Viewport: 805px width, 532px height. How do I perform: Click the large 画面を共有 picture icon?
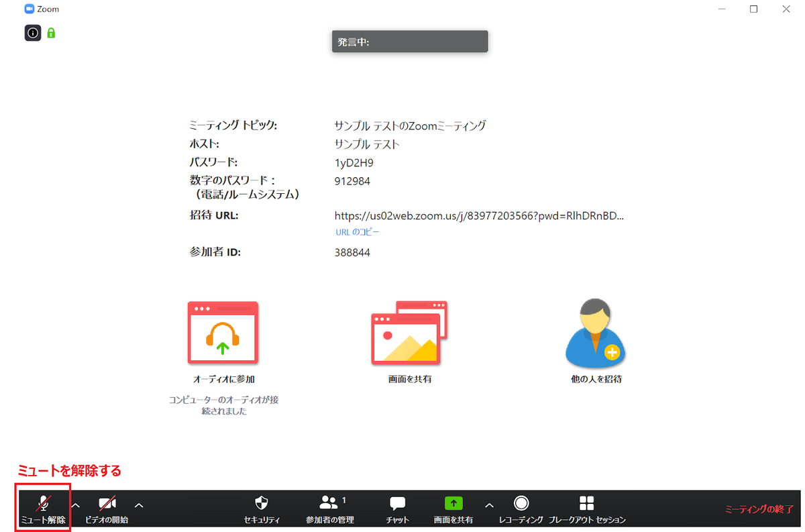coord(409,333)
